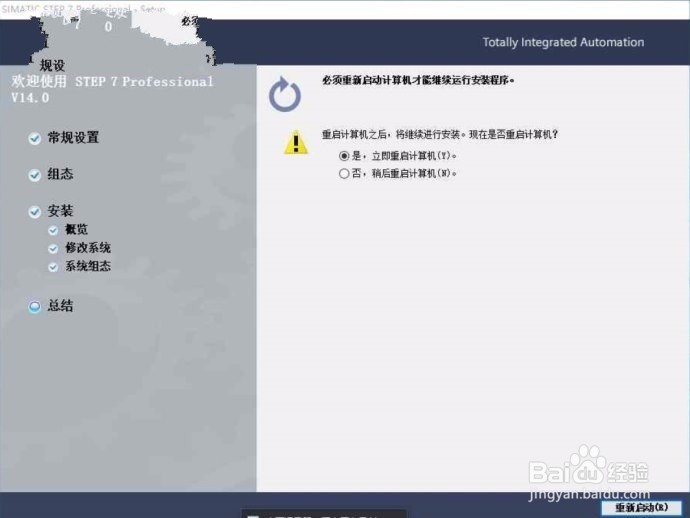This screenshot has height=518, width=690.
Task: Open the 安装 step in the sidebar
Action: click(60, 211)
